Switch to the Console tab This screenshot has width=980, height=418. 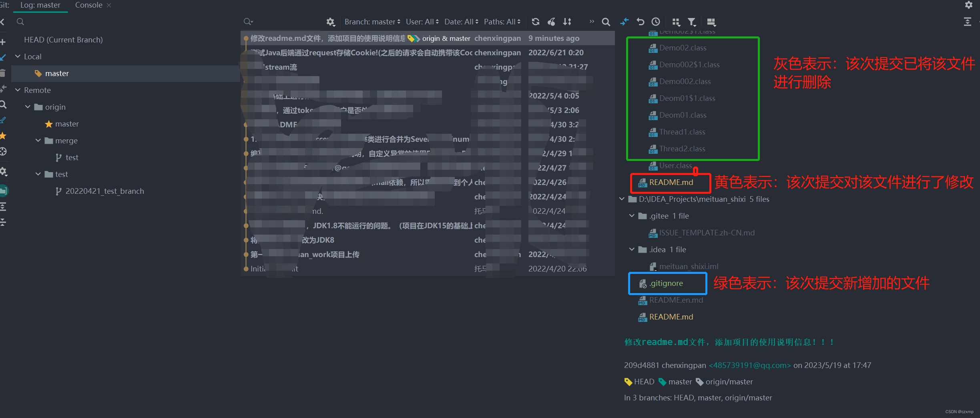coord(88,5)
